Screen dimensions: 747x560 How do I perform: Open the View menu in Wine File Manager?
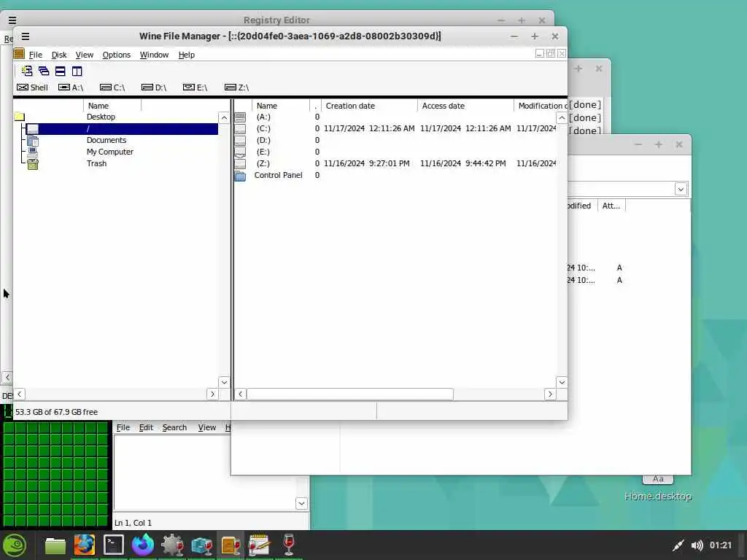[x=85, y=55]
